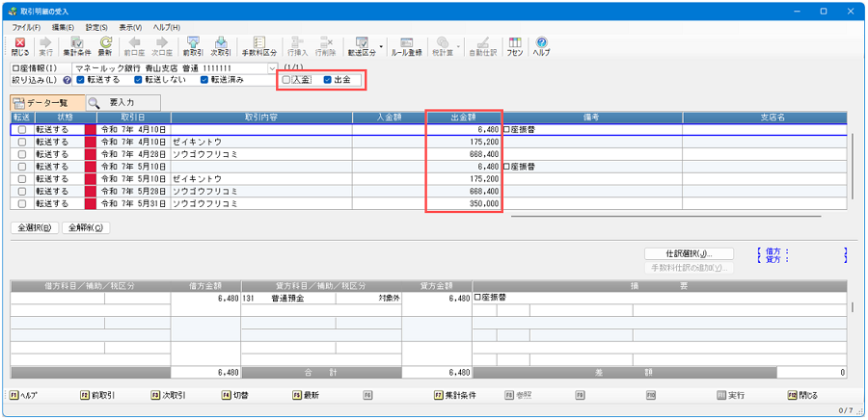Open the 転送区分 dropdown arrow
Image resolution: width=868 pixels, height=420 pixels.
381,47
